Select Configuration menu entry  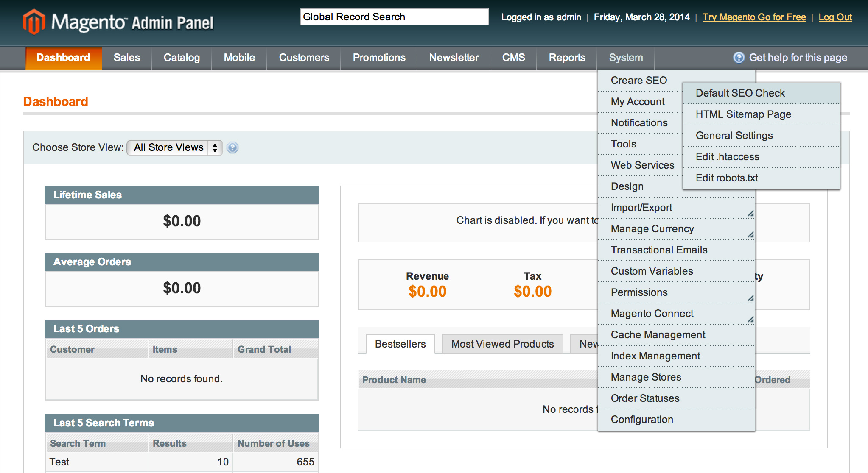click(x=676, y=420)
